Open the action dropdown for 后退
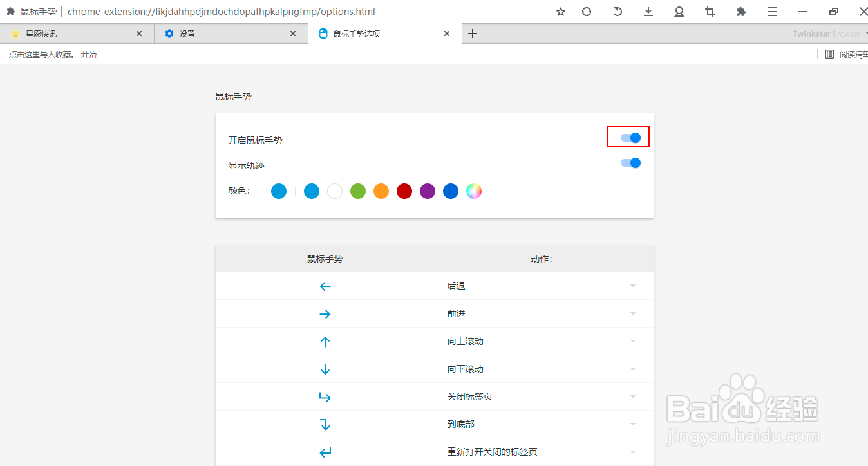 tap(632, 286)
